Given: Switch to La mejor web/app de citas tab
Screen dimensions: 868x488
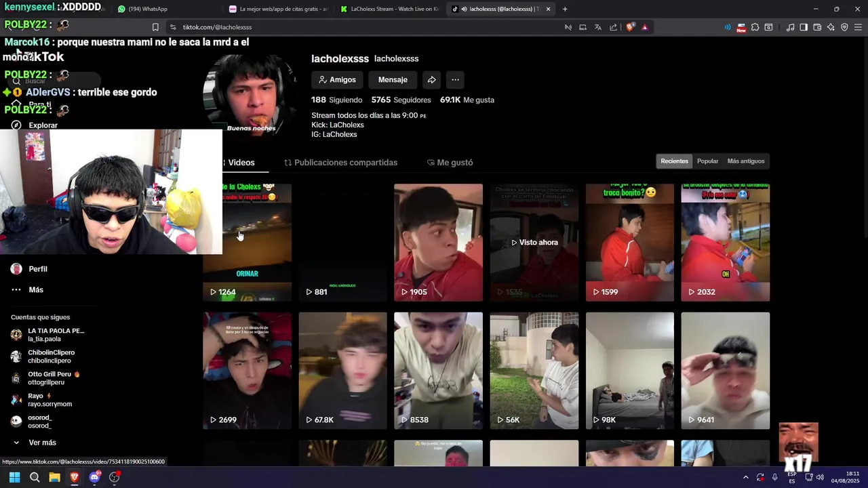Looking at the screenshot, I should pyautogui.click(x=278, y=9).
